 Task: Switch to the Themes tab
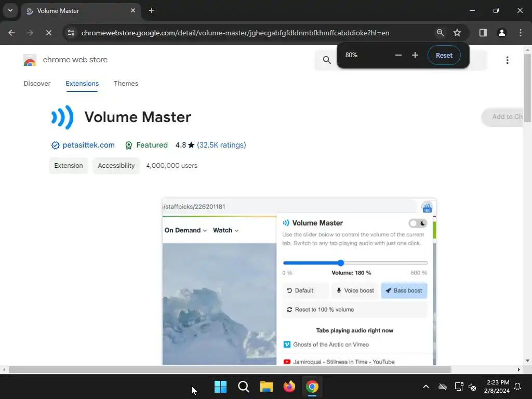click(126, 84)
